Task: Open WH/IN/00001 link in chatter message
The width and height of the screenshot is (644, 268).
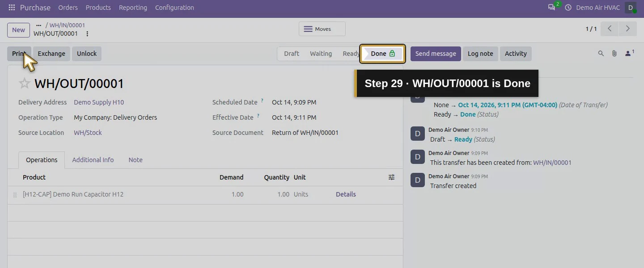Action: [552, 163]
